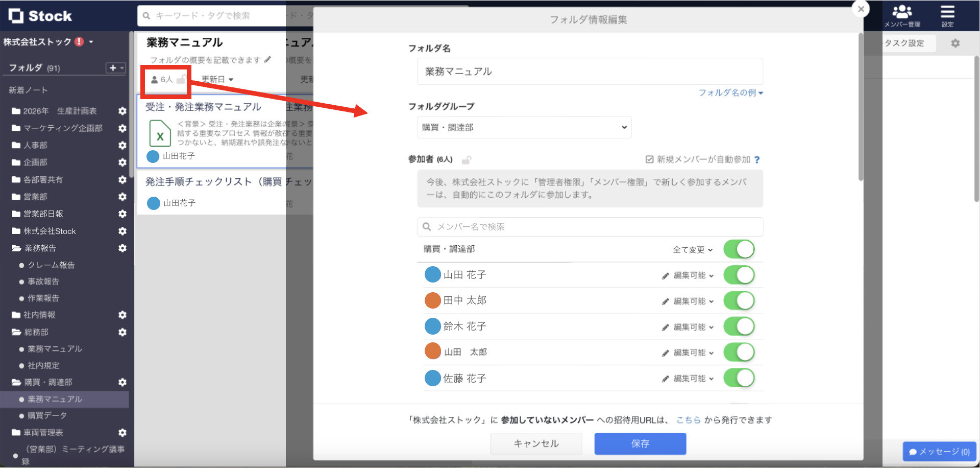
Task: Click the こちら invitation link
Action: 689,419
